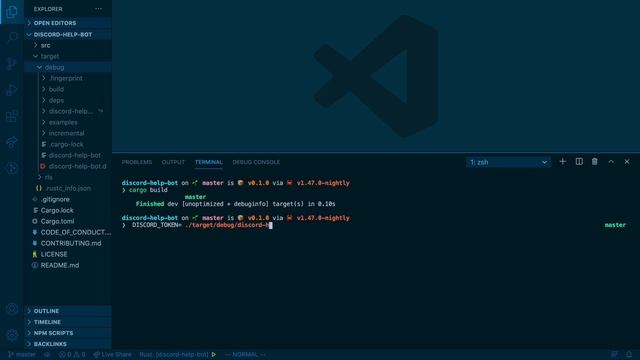The height and width of the screenshot is (360, 640).
Task: Click the notifications bell in status bar
Action: pyautogui.click(x=629, y=354)
